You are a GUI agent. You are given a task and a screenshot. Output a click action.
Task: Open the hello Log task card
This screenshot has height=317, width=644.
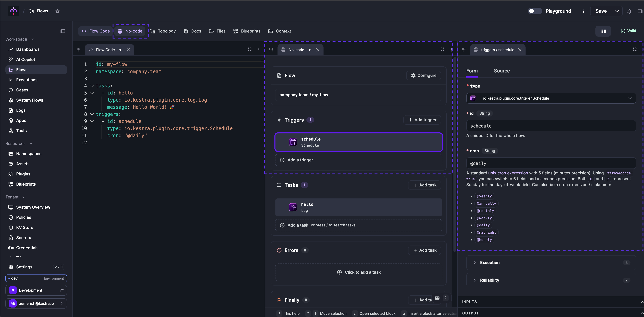[359, 207]
